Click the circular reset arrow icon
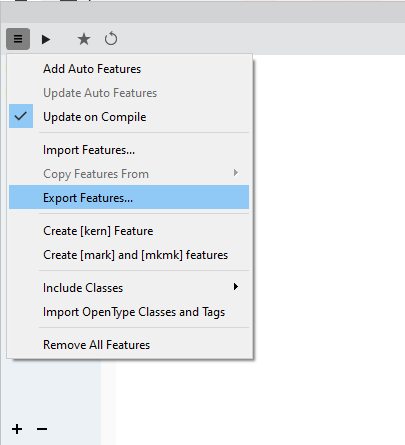Screen dimensions: 405x445 (111, 39)
